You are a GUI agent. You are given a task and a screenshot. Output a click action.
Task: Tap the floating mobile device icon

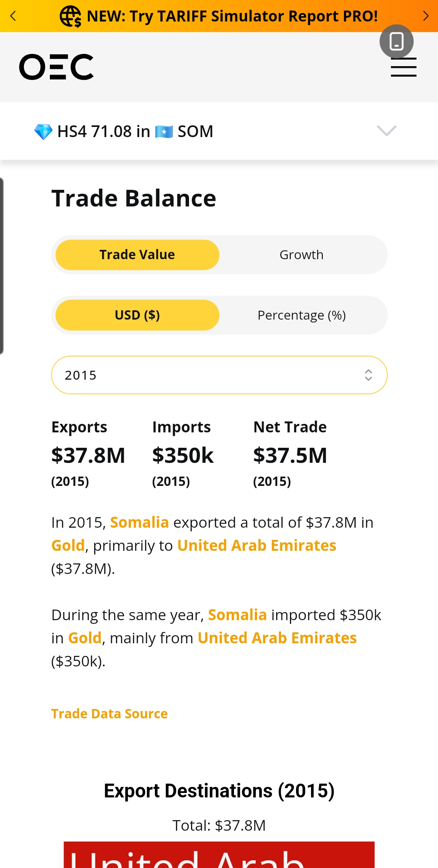[x=396, y=41]
